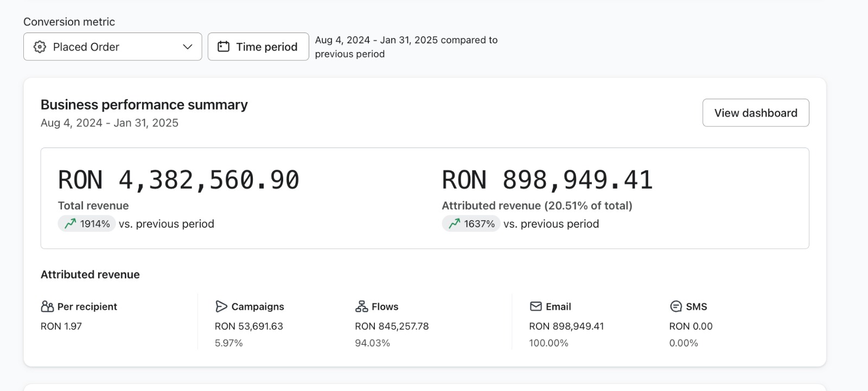Image resolution: width=868 pixels, height=391 pixels.
Task: Click the Flows revenue label
Action: (385, 306)
